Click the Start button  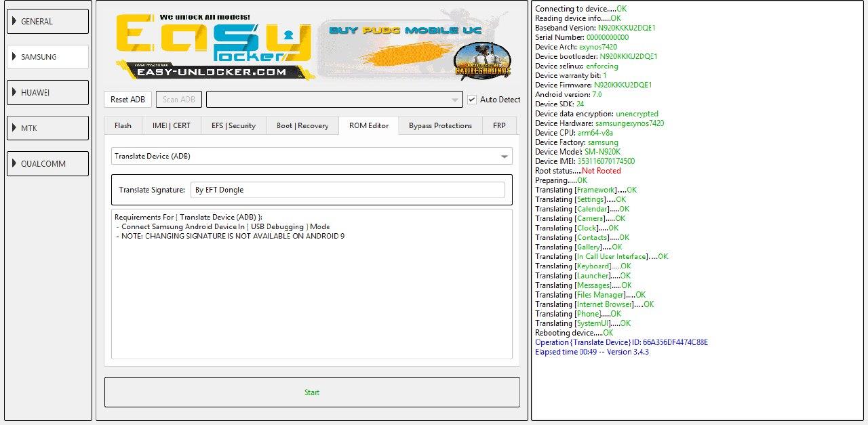pyautogui.click(x=312, y=392)
